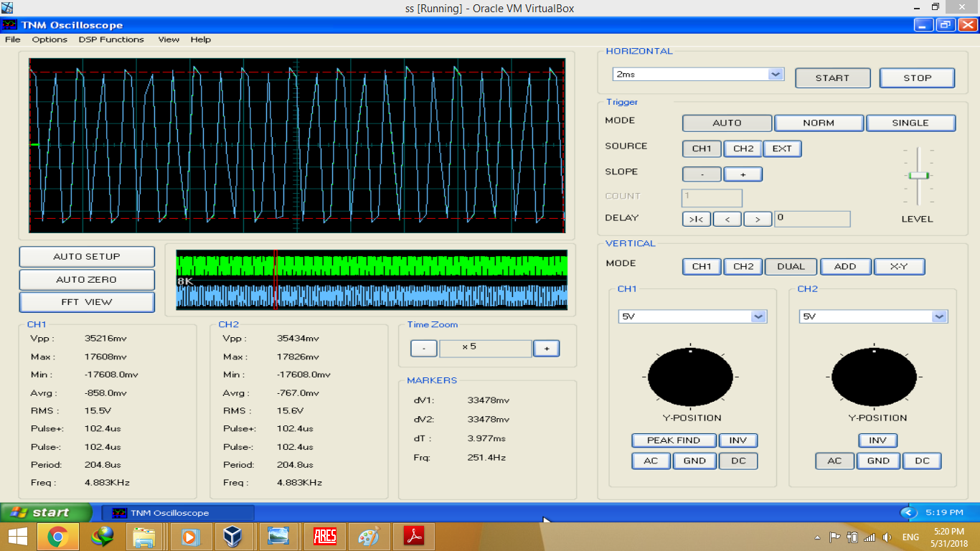Open File Explorer folder icon
Image resolution: width=980 pixels, height=551 pixels.
(144, 537)
